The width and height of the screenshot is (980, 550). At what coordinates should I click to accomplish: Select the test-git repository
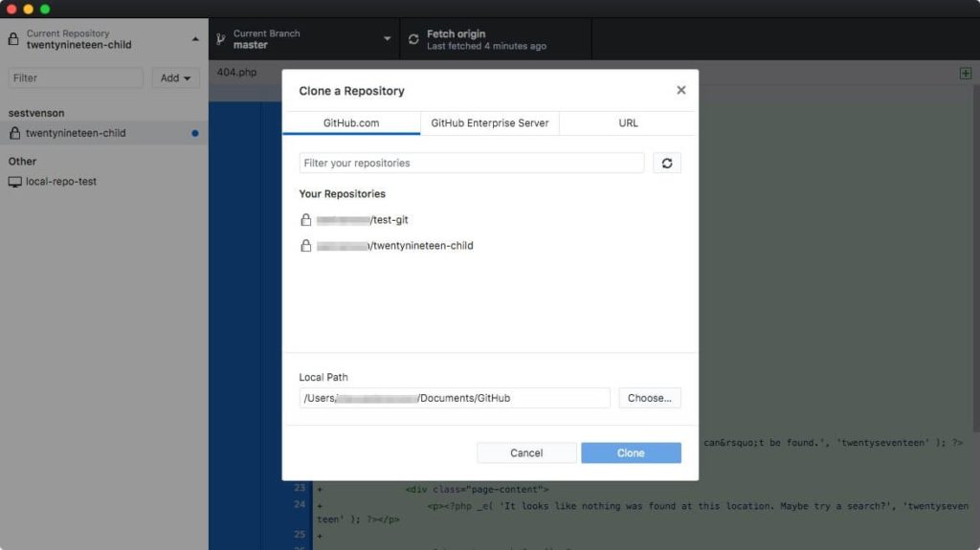point(490,220)
